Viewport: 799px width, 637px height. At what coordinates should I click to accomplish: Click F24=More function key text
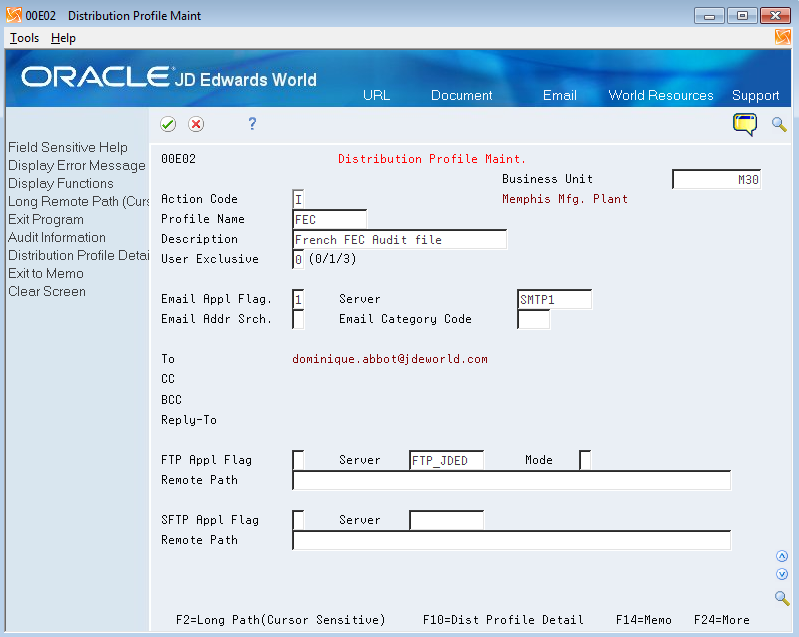click(722, 620)
